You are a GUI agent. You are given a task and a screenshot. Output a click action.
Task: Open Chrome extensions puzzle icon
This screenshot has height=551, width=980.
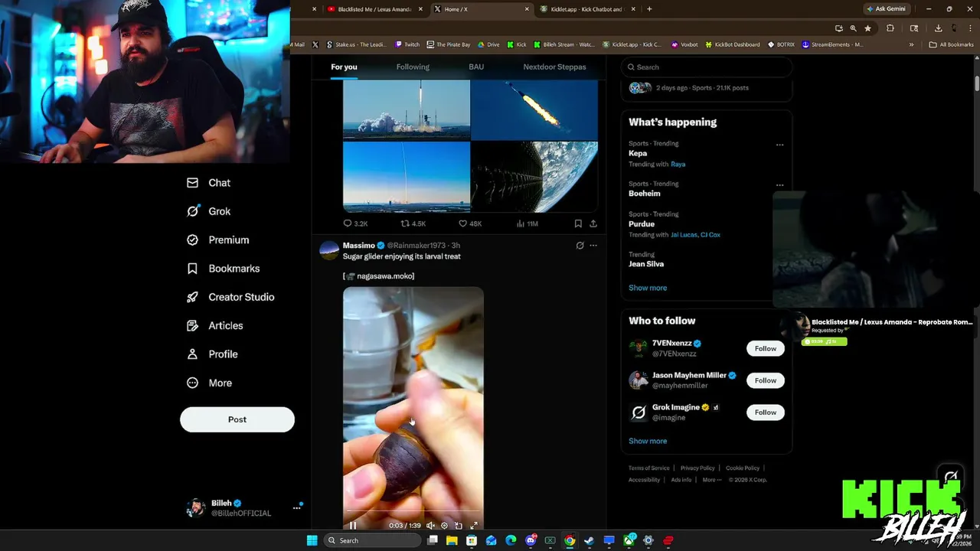[x=890, y=28]
